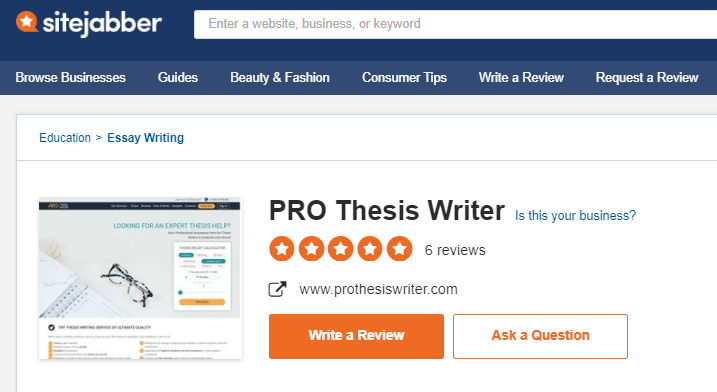Click the second orange rating star

pyautogui.click(x=311, y=249)
